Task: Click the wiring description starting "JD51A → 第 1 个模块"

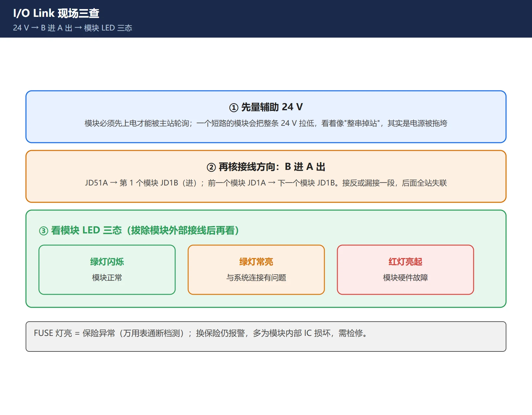Action: [x=266, y=183]
